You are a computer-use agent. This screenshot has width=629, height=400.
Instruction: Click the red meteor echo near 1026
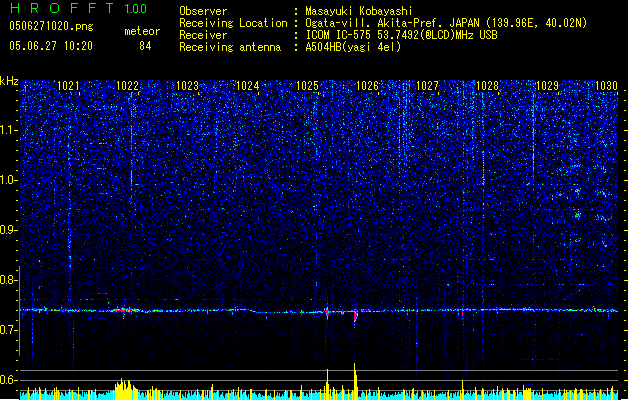(355, 316)
